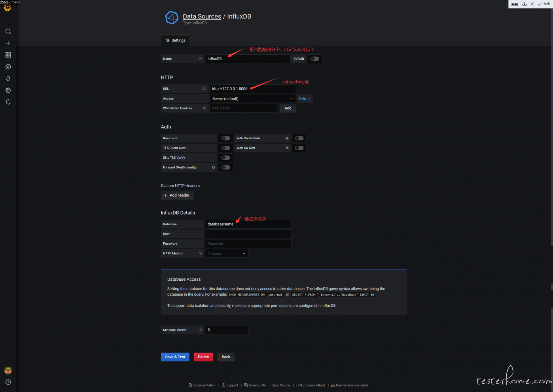Click the info icon for With CA Cert
Image resolution: width=553 pixels, height=392 pixels.
coord(287,148)
